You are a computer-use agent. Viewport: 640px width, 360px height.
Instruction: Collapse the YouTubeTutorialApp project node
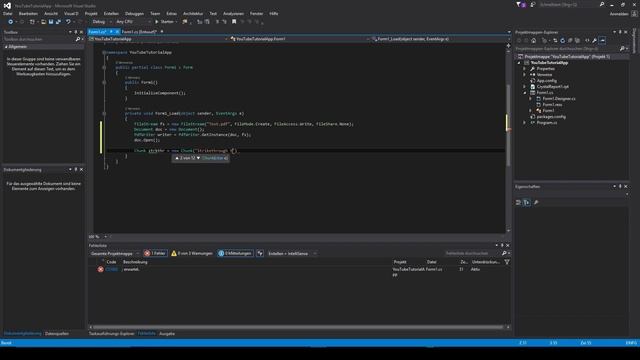point(519,63)
